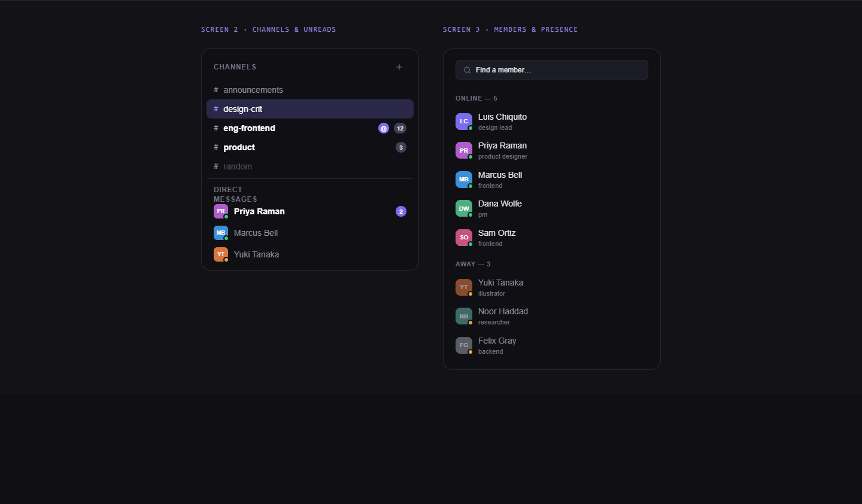Image resolution: width=862 pixels, height=504 pixels.
Task: Select member name Felix Gray
Action: [497, 341]
